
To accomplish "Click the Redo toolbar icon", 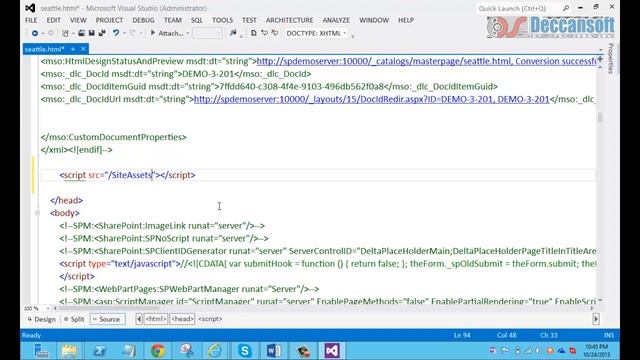I will [132, 33].
